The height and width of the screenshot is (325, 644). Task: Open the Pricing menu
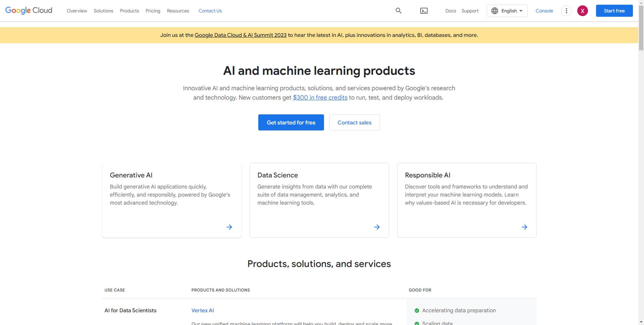coord(153,11)
